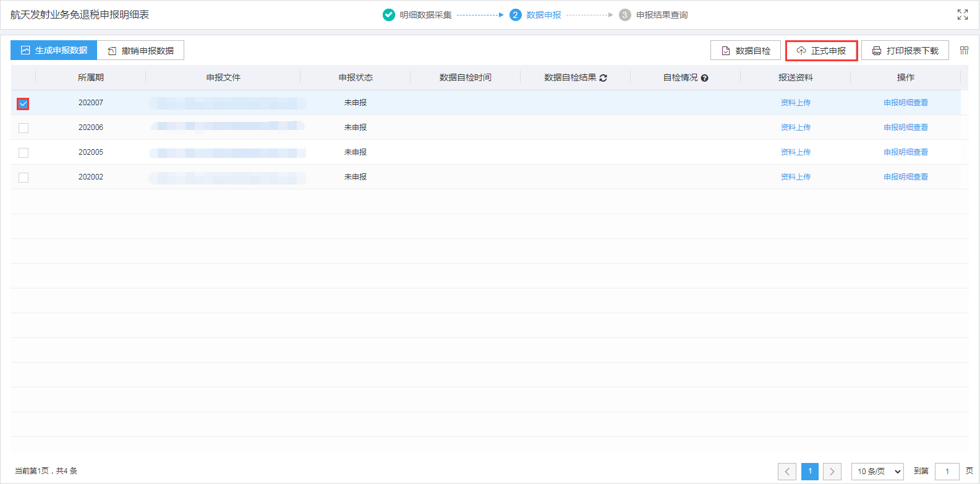Viewport: 980px width, 484px height.
Task: Upload materials for period 202007
Action: 796,103
